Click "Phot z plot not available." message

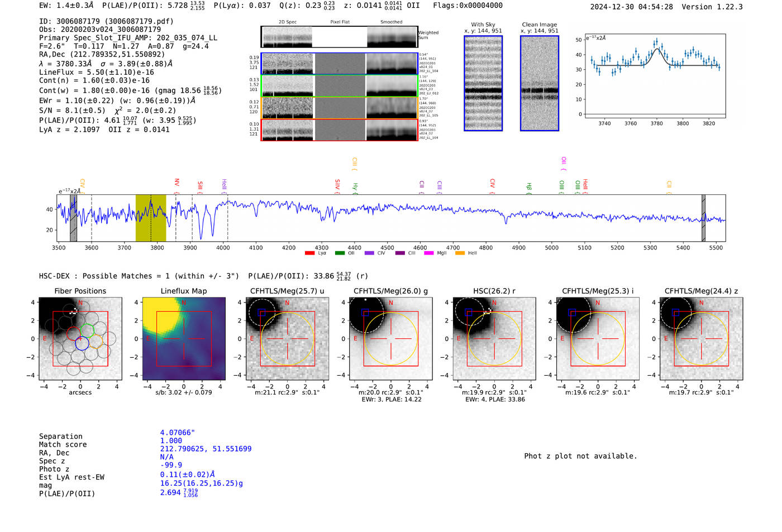point(580,456)
